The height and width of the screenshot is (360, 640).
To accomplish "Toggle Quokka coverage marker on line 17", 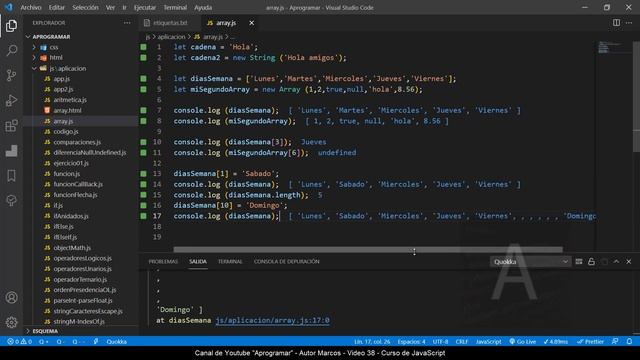I will tap(143, 216).
